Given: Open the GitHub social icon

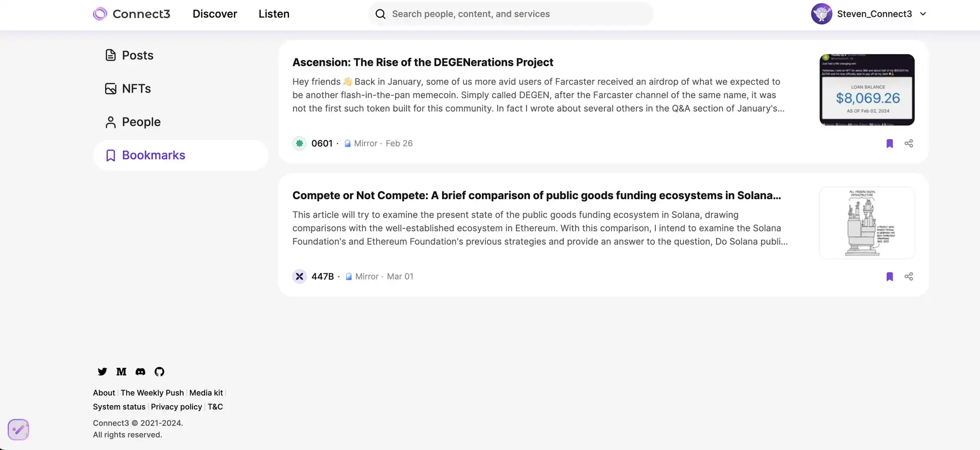Looking at the screenshot, I should pyautogui.click(x=159, y=372).
